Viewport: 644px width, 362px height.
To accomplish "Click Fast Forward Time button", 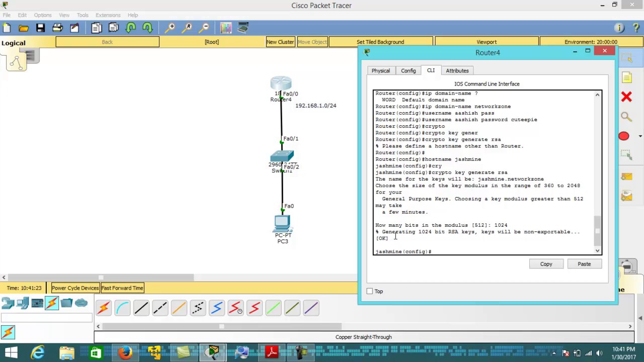I will tap(122, 288).
